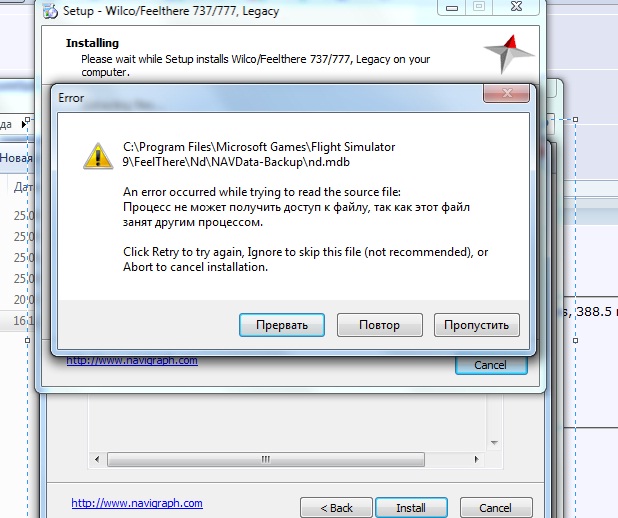Screen dimensions: 618x518
Task: Click the Прервать (Abort) button
Action: tap(282, 325)
